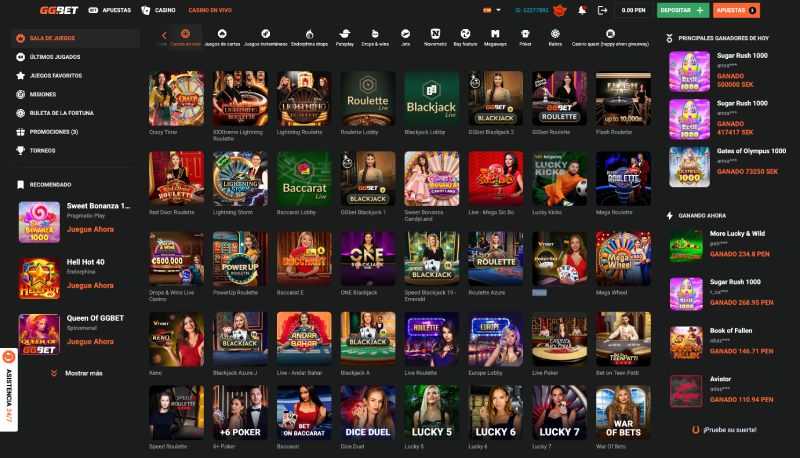The height and width of the screenshot is (458, 800).
Task: Click Juegue Ahora under Hell Hot 40
Action: tap(90, 286)
